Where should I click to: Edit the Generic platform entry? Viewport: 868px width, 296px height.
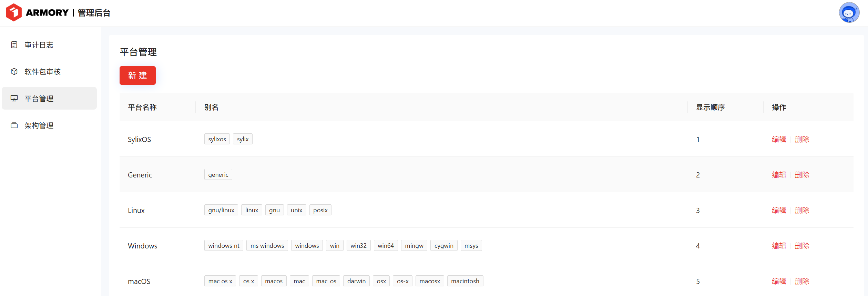(x=779, y=175)
